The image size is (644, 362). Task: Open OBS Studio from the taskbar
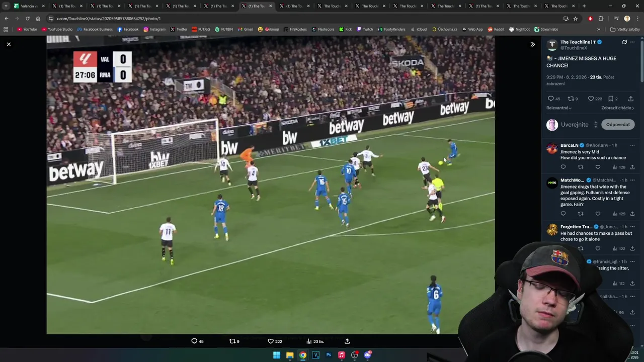pos(355,355)
